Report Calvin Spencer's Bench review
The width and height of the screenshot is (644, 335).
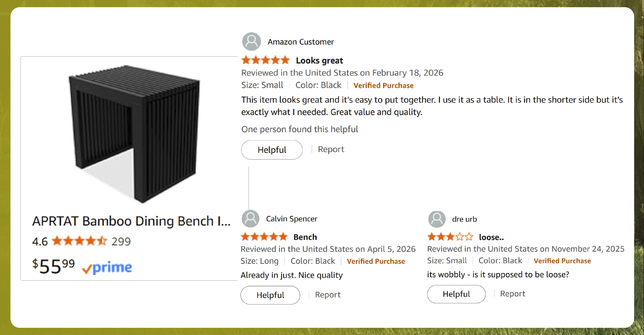tap(327, 295)
